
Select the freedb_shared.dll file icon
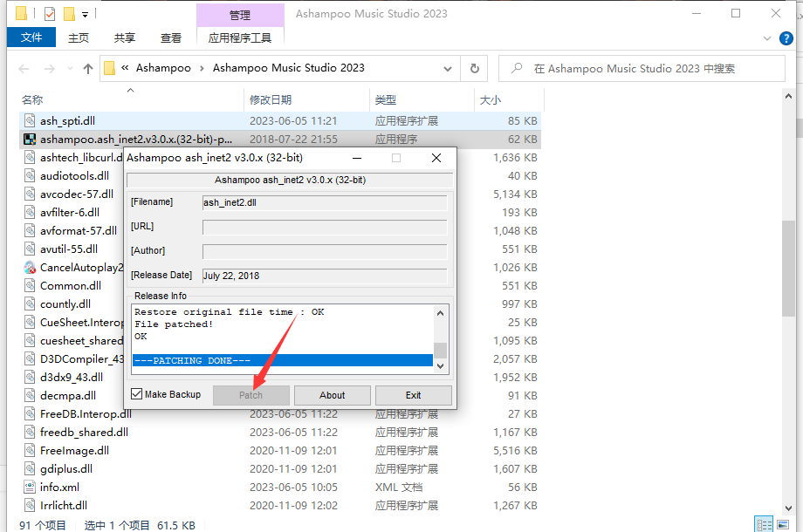click(x=30, y=433)
